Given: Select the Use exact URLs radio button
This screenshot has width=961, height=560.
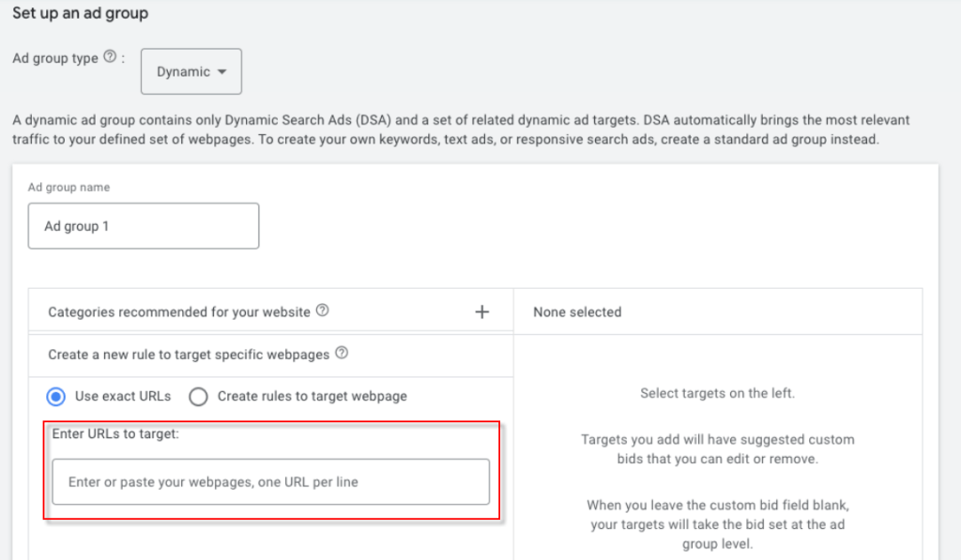Looking at the screenshot, I should pyautogui.click(x=56, y=396).
